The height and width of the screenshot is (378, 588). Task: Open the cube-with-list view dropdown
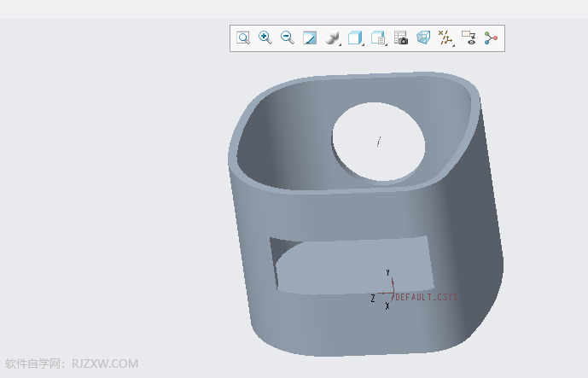pos(378,38)
